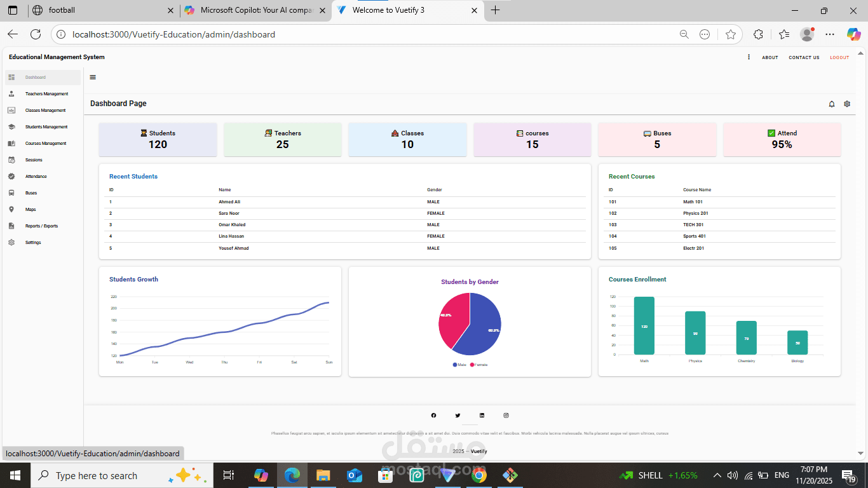Bookmark the page with the star icon

(x=731, y=34)
